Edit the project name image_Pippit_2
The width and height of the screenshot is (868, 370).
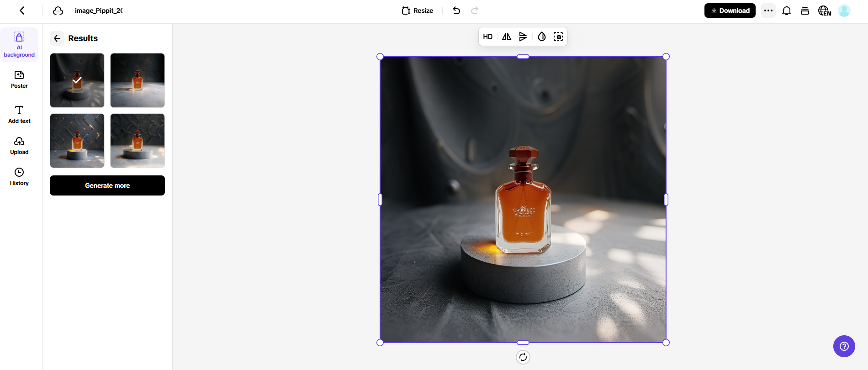[x=99, y=11]
